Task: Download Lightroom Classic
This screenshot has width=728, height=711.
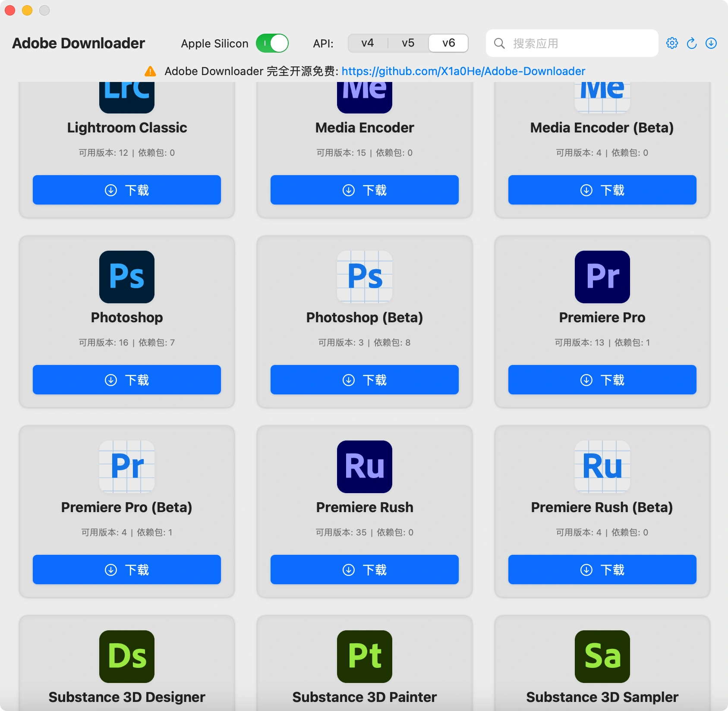Action: [127, 190]
